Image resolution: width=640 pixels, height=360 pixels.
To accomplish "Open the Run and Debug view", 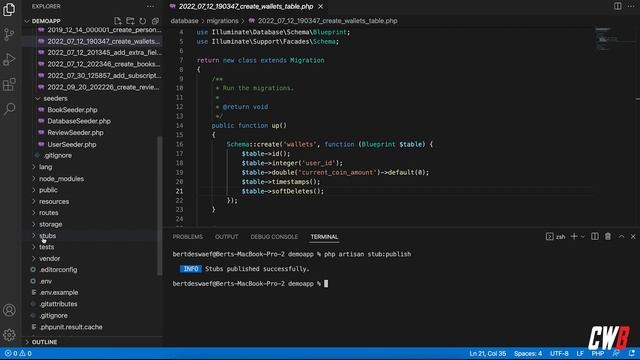I will click(x=9, y=60).
